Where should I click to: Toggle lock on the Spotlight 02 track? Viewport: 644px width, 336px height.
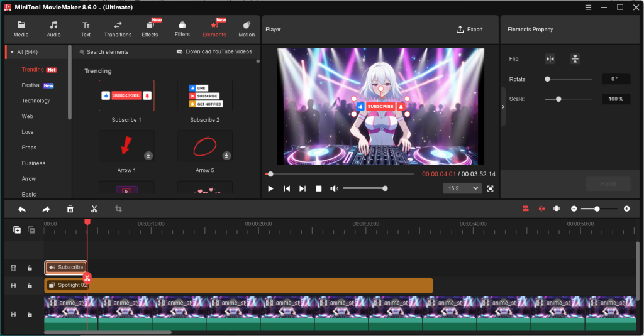pos(30,286)
